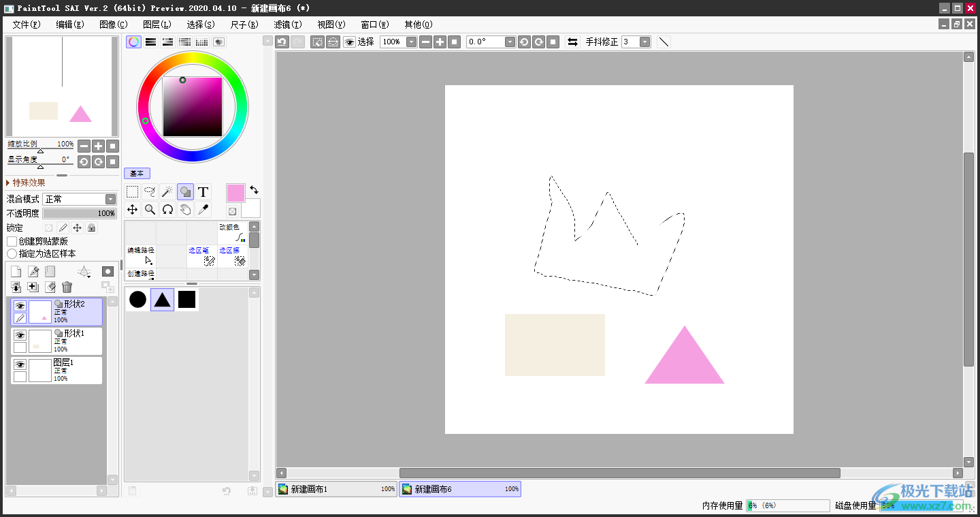Select the rotate view tool
The height and width of the screenshot is (517, 980).
[167, 210]
